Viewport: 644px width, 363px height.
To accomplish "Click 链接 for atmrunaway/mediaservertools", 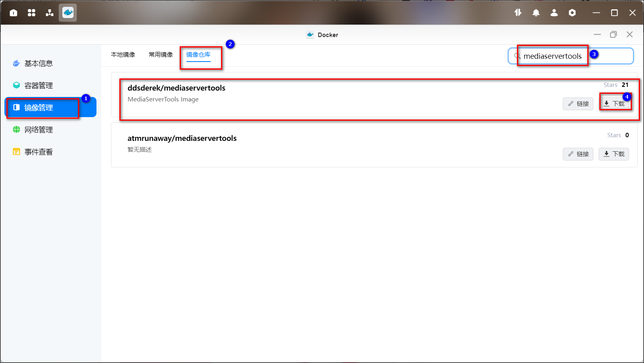I will tap(578, 154).
